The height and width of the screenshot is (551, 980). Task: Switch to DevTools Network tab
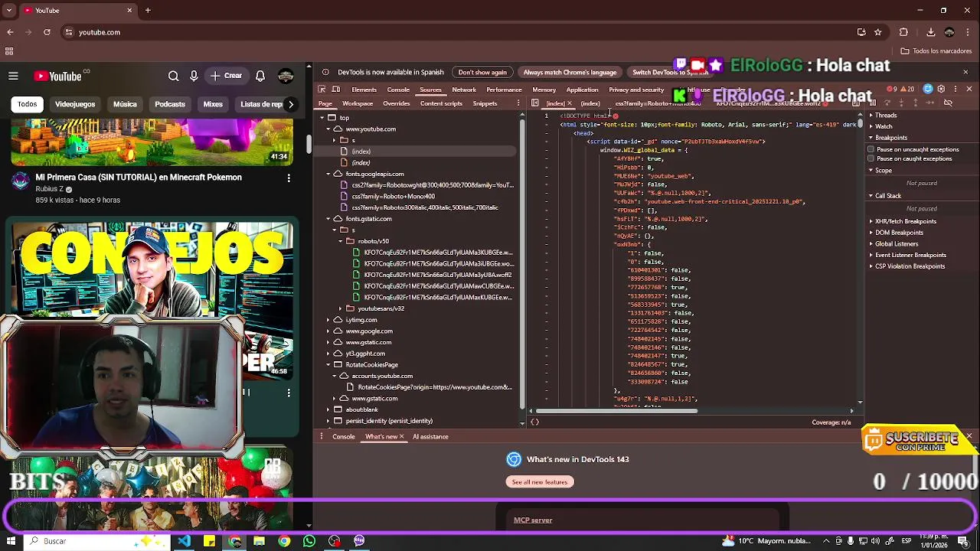464,90
